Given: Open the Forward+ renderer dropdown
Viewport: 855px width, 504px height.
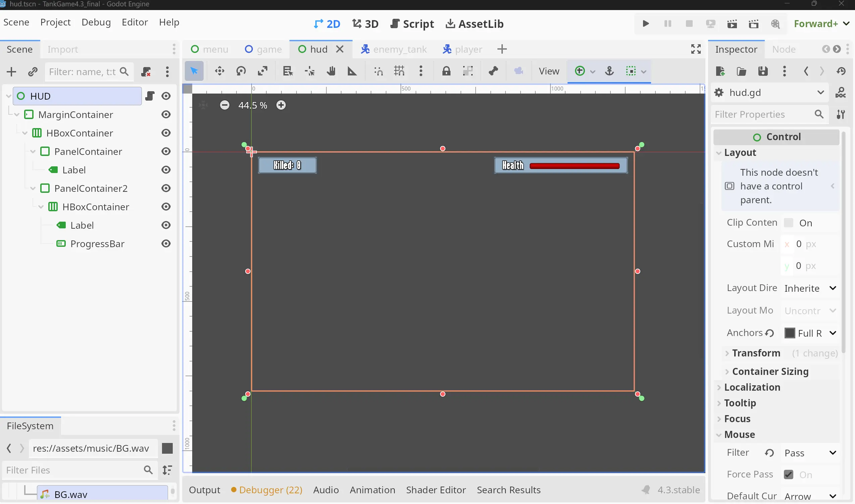Looking at the screenshot, I should point(822,23).
